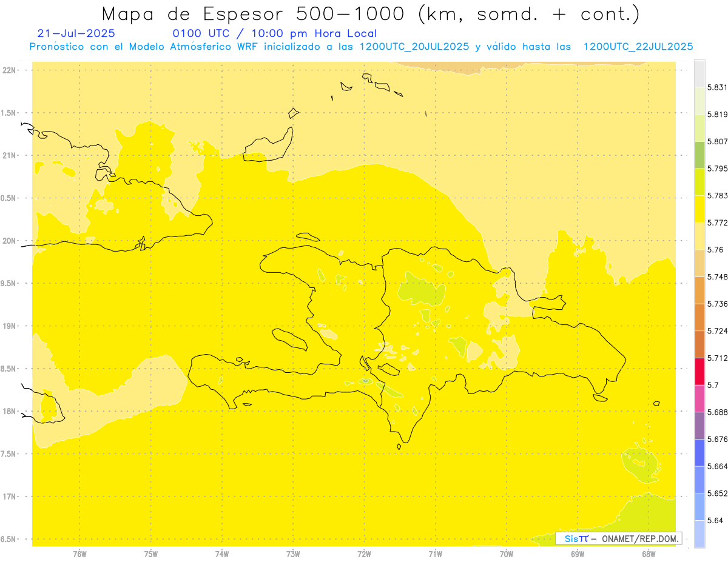Click the pink swatch between 5.7 and 5.688
Image resolution: width=728 pixels, height=562 pixels.
pos(699,398)
